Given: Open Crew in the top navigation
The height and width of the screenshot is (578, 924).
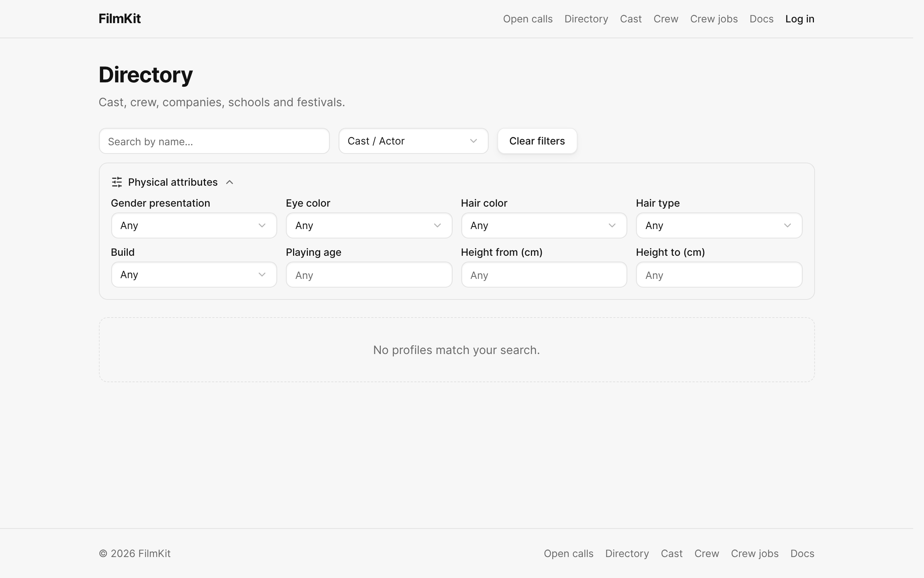Looking at the screenshot, I should click(x=666, y=19).
